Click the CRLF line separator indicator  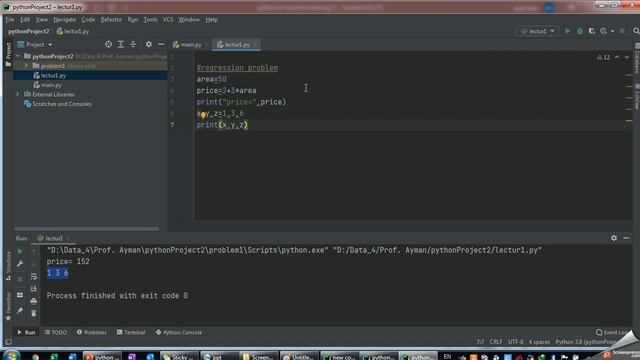tap(496, 342)
